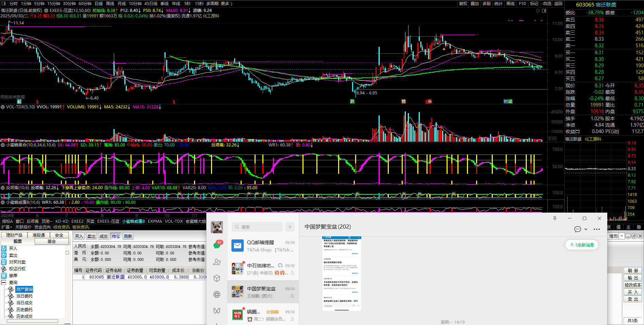Image resolution: width=644 pixels, height=325 pixels.
Task: Toggle the VOL-TDX indicator circle arrow
Action: coord(3,107)
